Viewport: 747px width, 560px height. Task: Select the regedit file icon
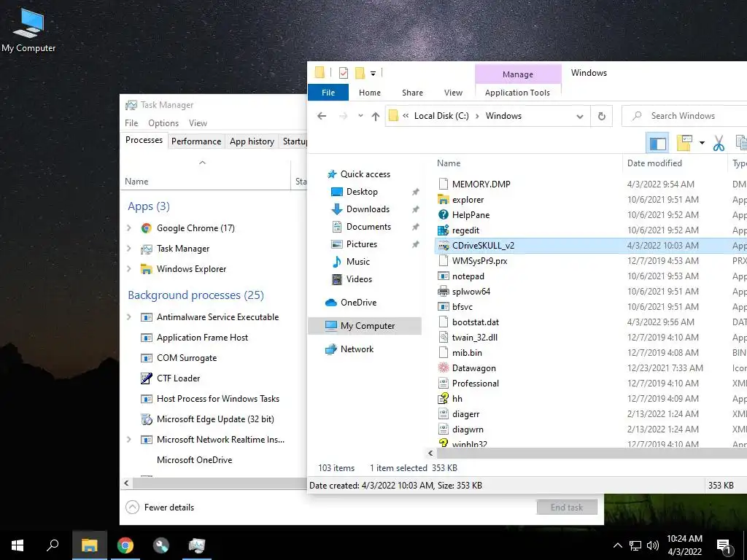point(443,230)
